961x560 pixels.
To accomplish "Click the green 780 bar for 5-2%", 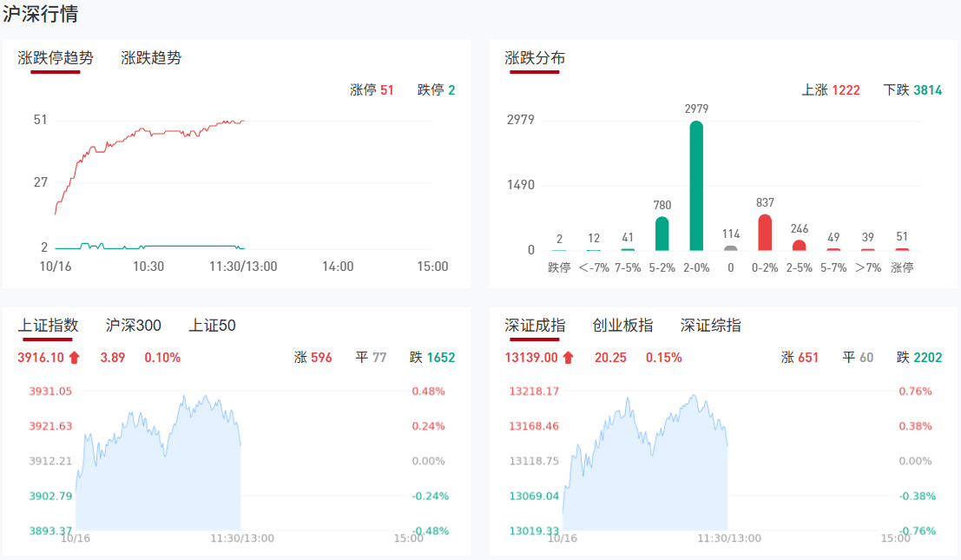I will coord(662,233).
